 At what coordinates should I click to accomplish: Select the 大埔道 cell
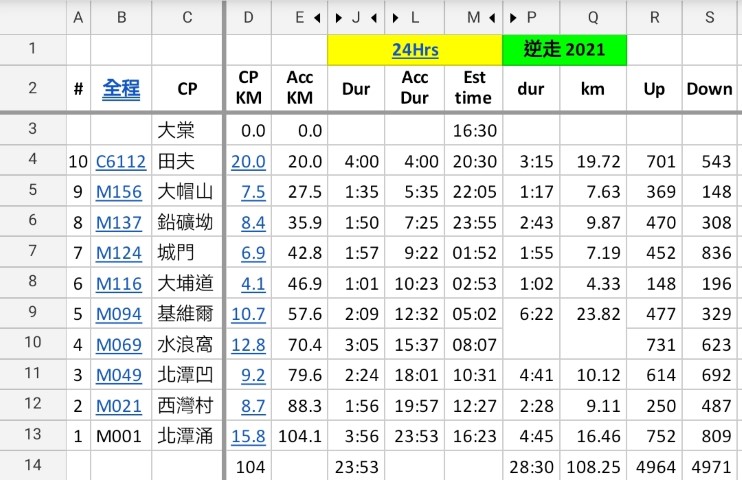pos(187,284)
